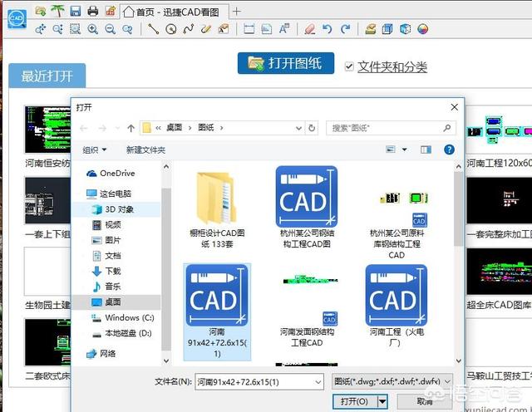Expand the 文件名 combo box dropdown
This screenshot has height=412, width=532.
pos(318,382)
